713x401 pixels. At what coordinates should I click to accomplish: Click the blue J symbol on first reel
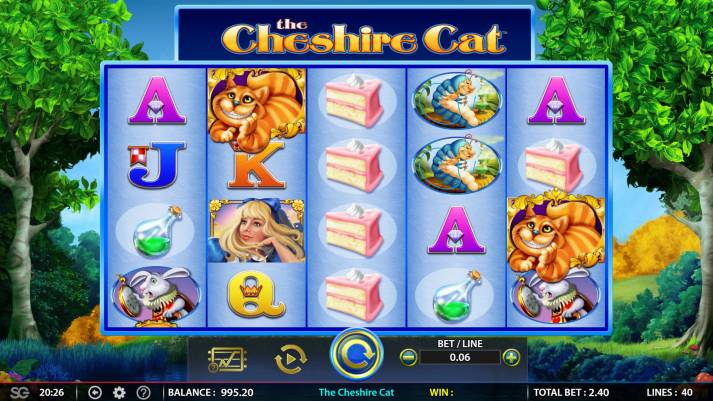coord(157,165)
